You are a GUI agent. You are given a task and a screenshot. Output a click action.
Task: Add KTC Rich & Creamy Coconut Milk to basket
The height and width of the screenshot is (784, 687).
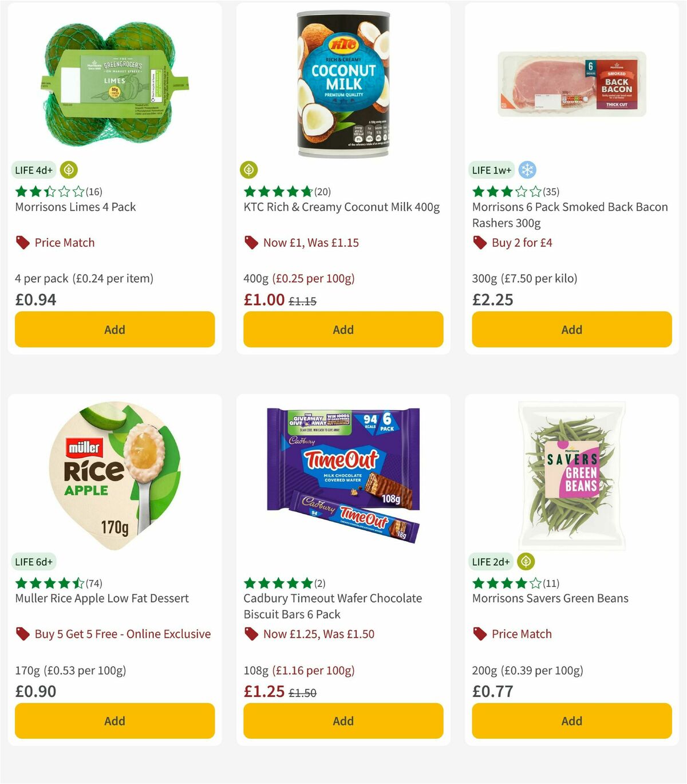click(342, 329)
